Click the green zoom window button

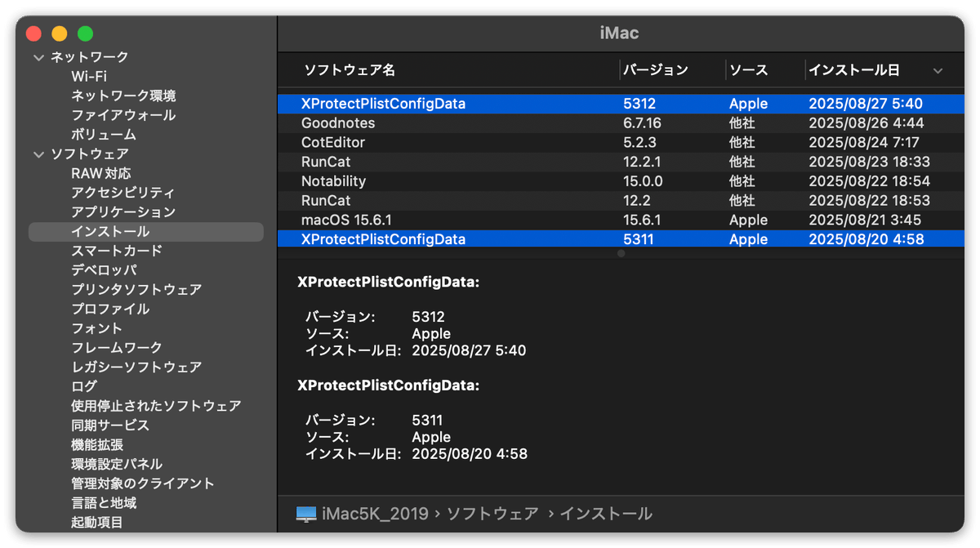coord(85,33)
